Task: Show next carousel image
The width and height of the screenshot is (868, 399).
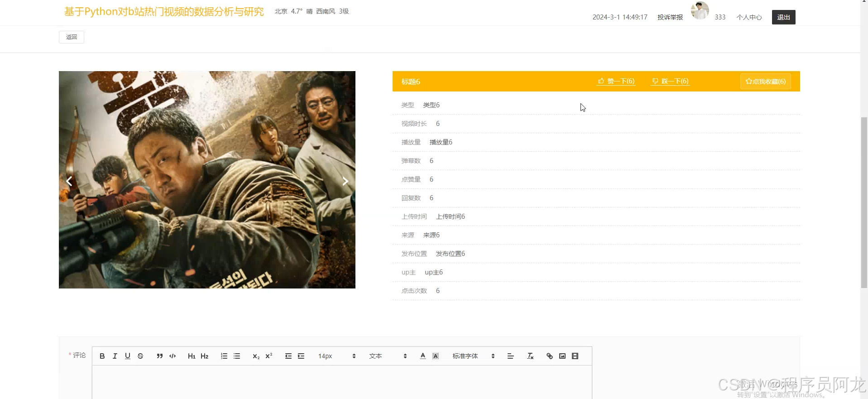Action: (x=345, y=181)
